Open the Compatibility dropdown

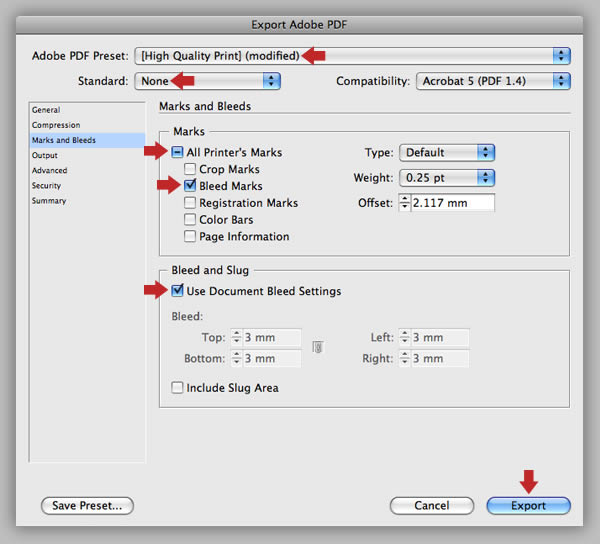coord(493,81)
